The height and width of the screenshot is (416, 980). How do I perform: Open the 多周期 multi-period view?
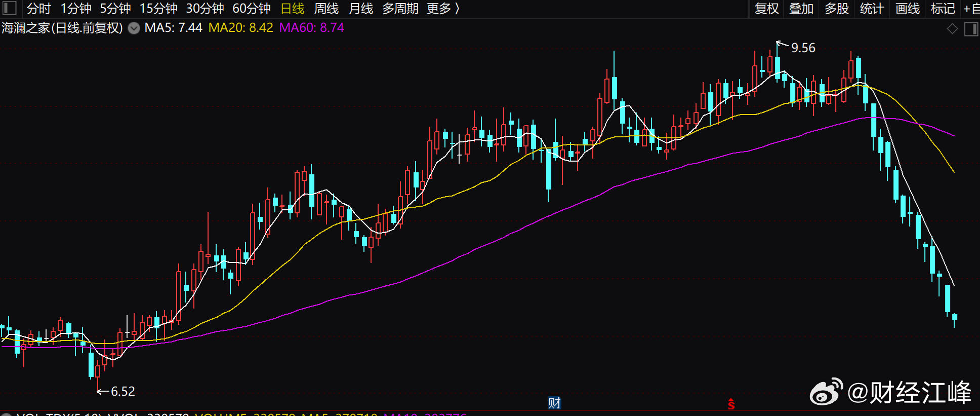[x=400, y=9]
